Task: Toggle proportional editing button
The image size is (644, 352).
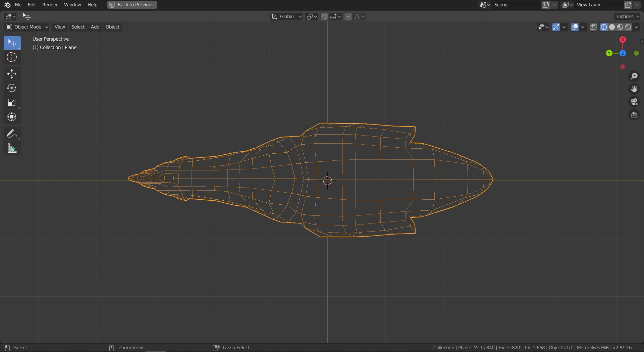Action: point(348,16)
